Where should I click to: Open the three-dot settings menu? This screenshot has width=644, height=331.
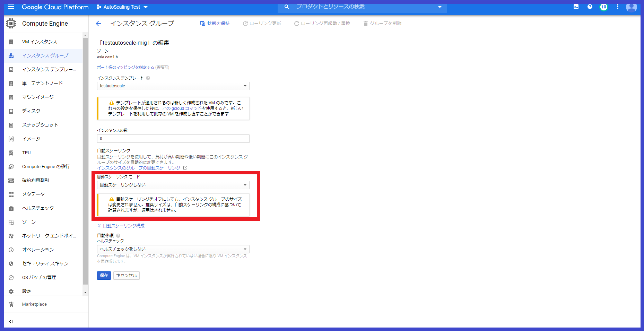click(618, 7)
